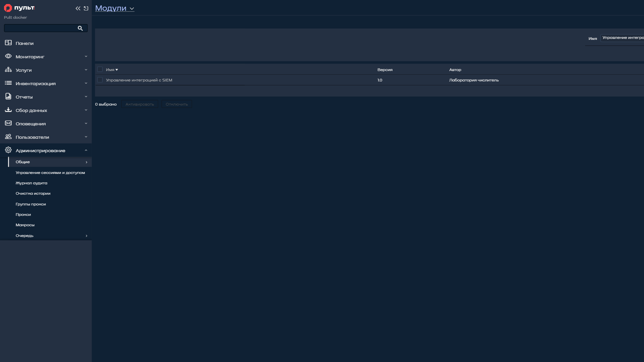This screenshot has height=362, width=644.
Task: Click the Имя filter input field
Action: coord(623,38)
